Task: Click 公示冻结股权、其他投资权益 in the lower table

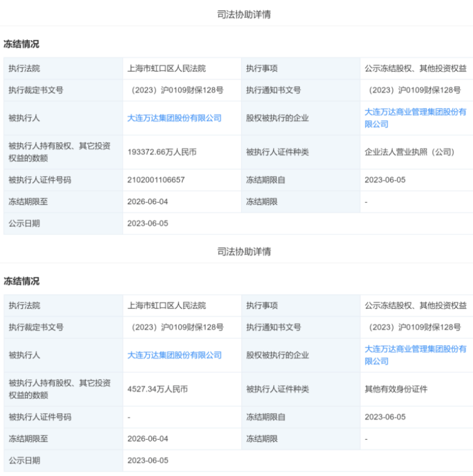Action: pos(415,306)
